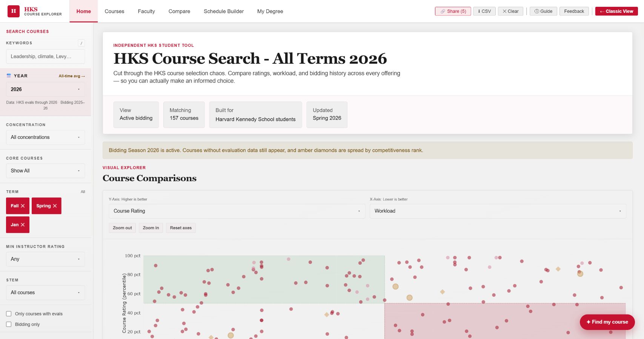Remove the Fall term chip

click(x=18, y=206)
